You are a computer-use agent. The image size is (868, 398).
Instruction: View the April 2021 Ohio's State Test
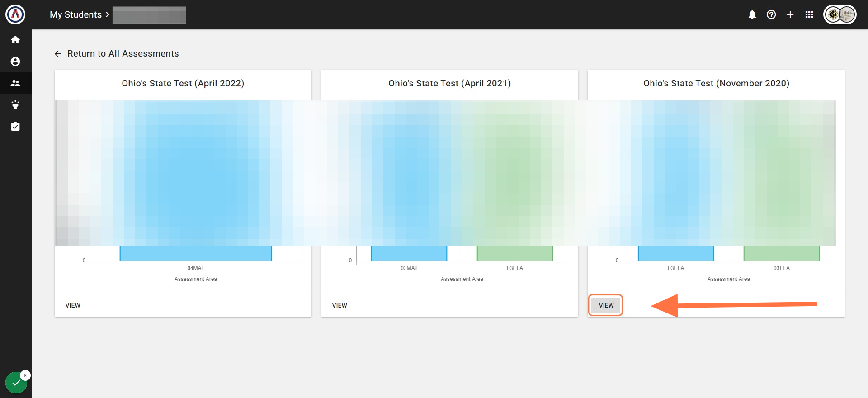[340, 305]
